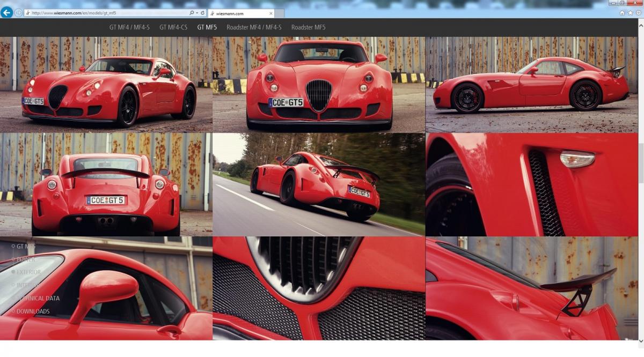Click the vertical scrollbar thumb
This screenshot has width=644, height=357.
point(641,163)
